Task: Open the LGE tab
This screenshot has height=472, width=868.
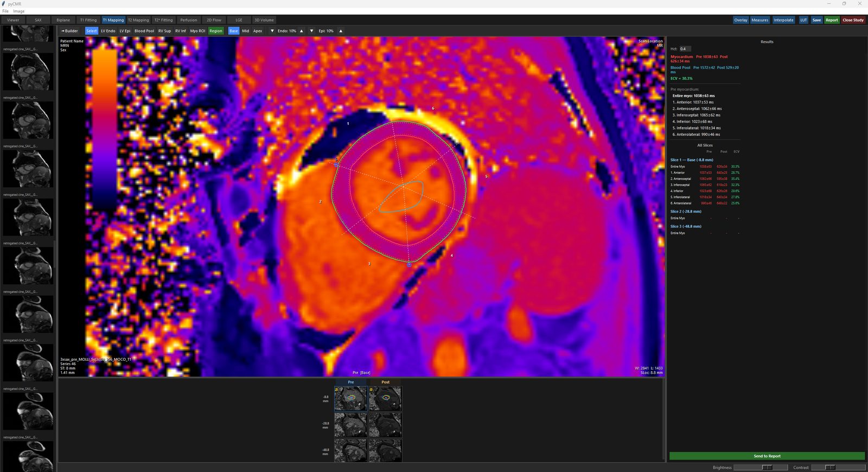Action: tap(239, 20)
